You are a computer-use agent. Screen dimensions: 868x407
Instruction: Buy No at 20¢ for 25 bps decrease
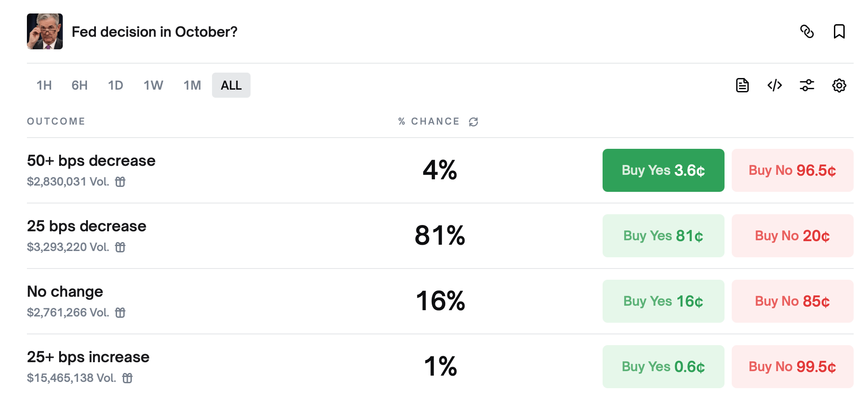pyautogui.click(x=792, y=236)
